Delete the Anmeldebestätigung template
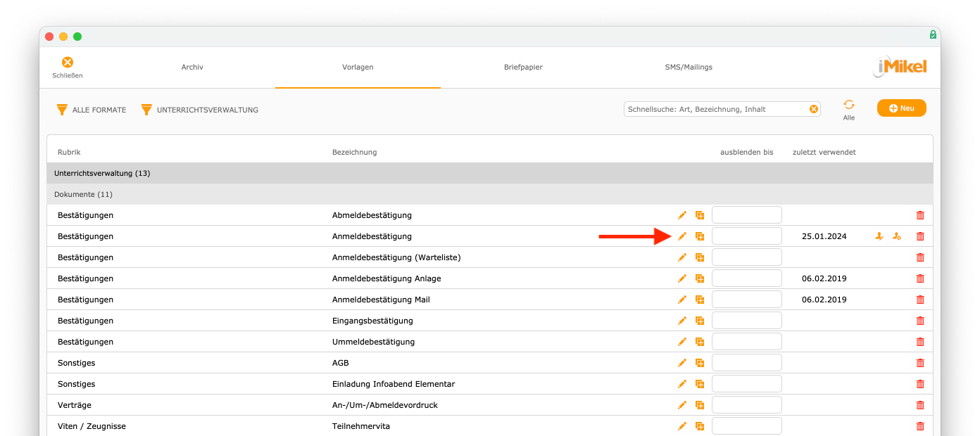The image size is (980, 436). click(920, 236)
